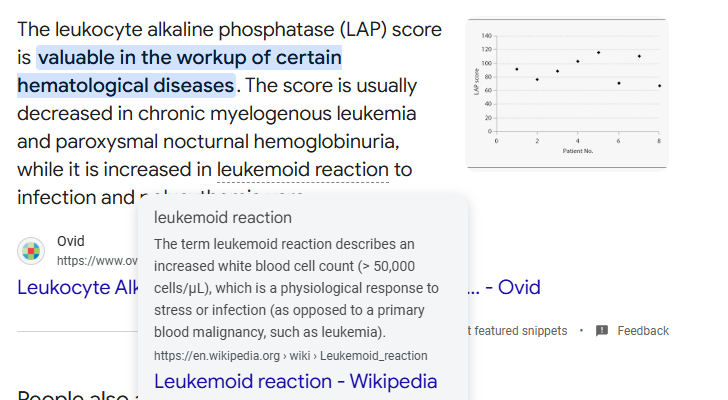
Task: Open the LAP score scatter chart thumbnail
Action: click(x=567, y=93)
